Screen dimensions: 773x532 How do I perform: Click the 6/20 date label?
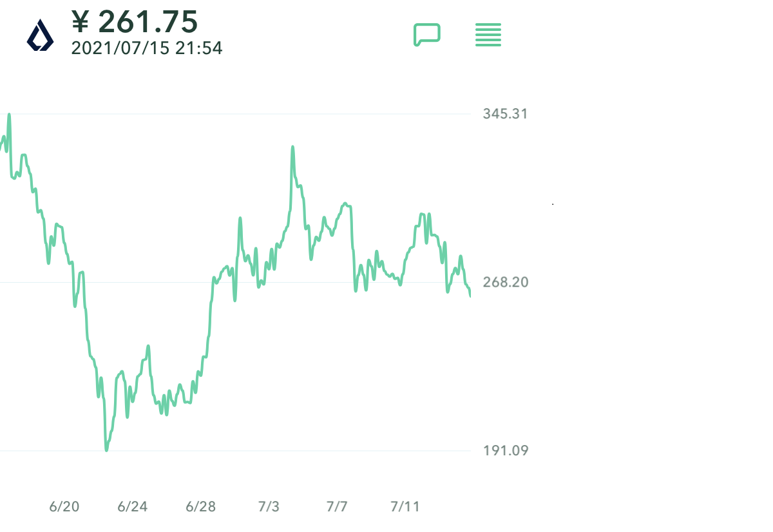[64, 507]
